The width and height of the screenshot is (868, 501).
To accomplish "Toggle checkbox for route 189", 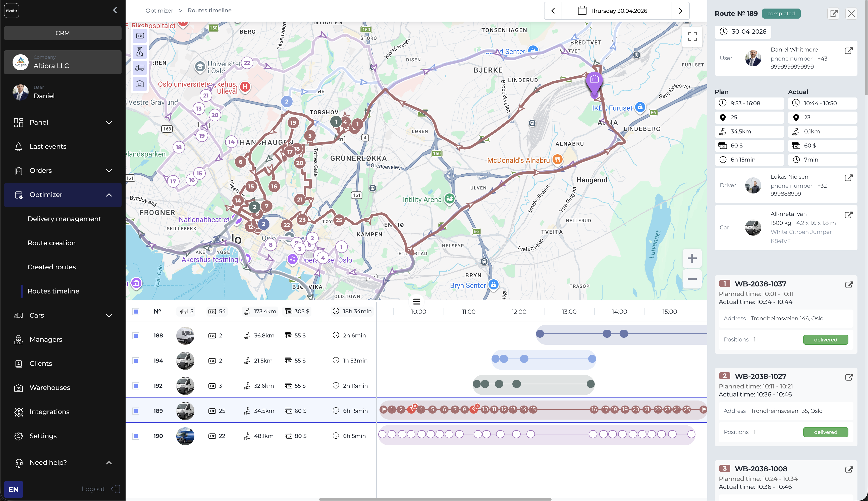I will click(136, 411).
